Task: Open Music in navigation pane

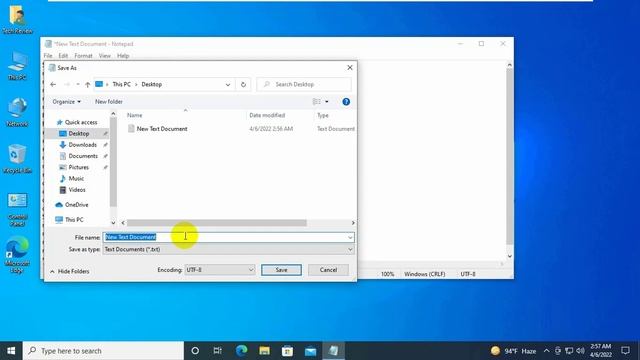Action: click(76, 178)
